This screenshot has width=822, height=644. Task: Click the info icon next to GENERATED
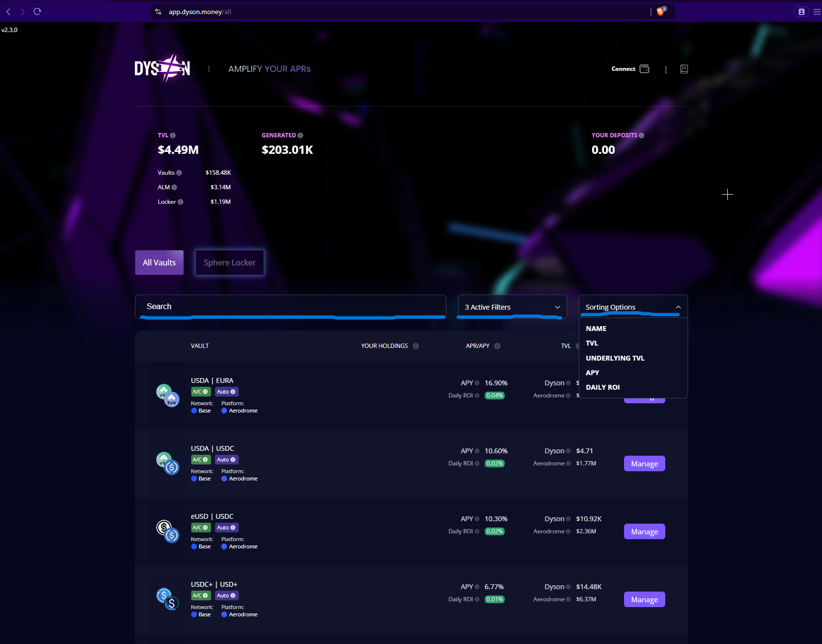tap(300, 135)
